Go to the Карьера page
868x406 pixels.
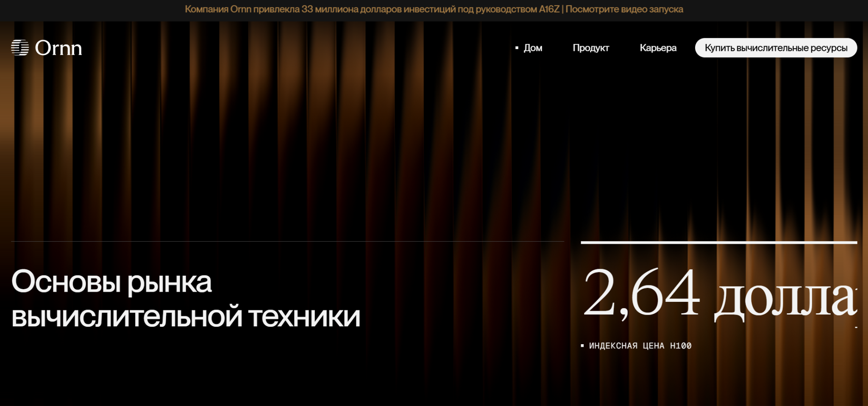pyautogui.click(x=658, y=48)
